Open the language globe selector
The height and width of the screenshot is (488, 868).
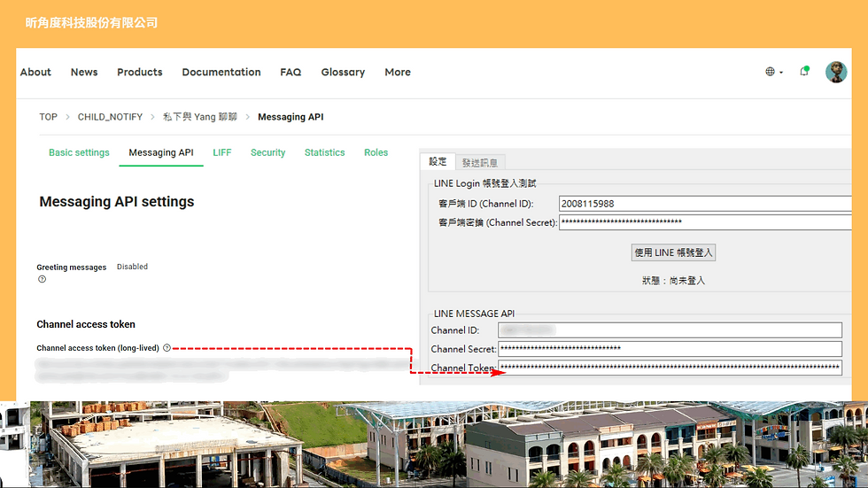773,72
